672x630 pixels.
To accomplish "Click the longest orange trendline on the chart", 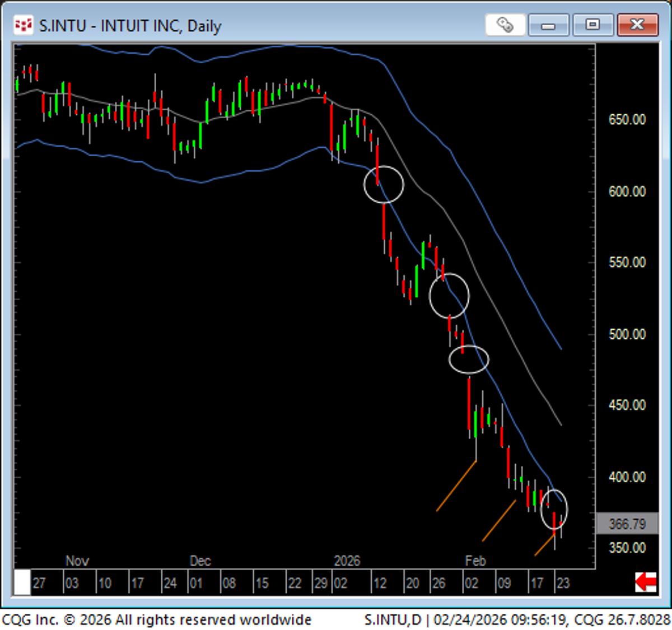I will pos(456,484).
